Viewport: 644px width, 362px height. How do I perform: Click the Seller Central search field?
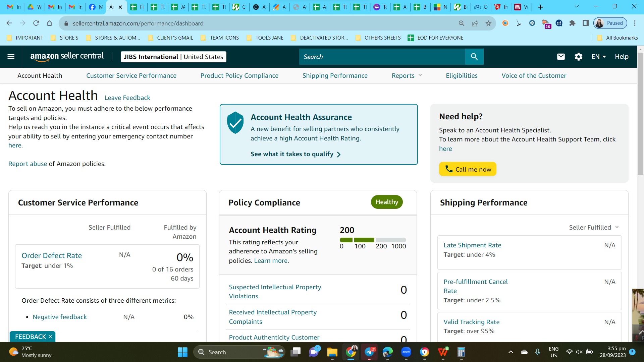(382, 57)
